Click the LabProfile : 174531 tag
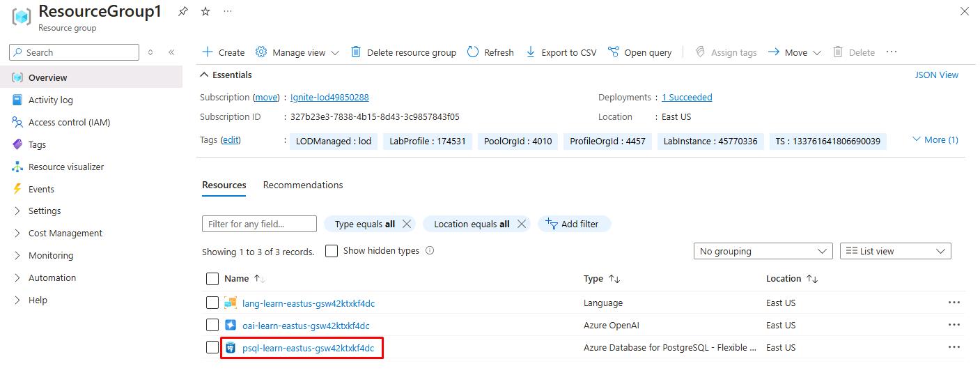980x389 pixels. [428, 142]
